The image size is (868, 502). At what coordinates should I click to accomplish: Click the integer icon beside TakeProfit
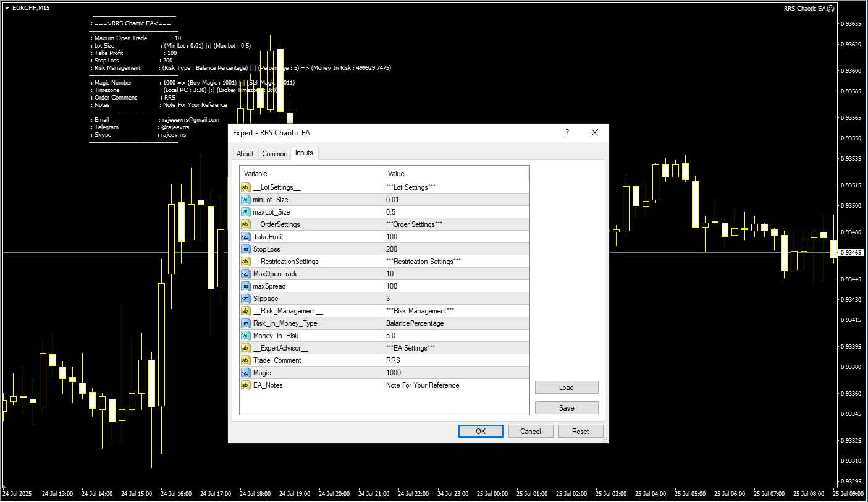click(245, 237)
